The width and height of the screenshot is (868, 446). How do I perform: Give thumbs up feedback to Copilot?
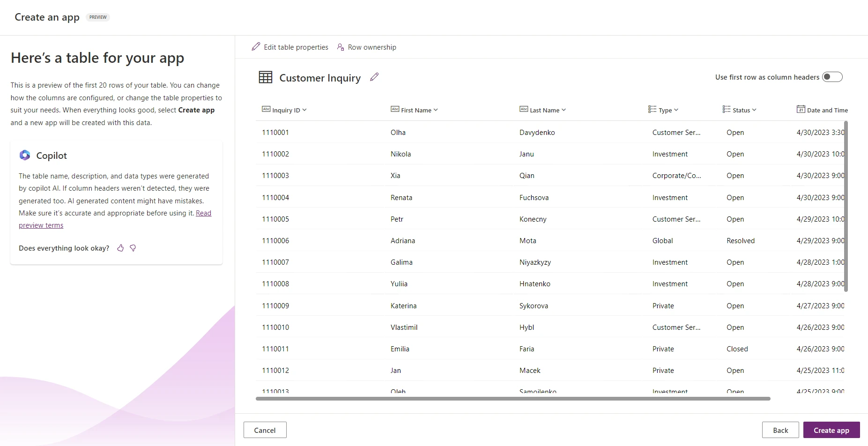pyautogui.click(x=120, y=248)
